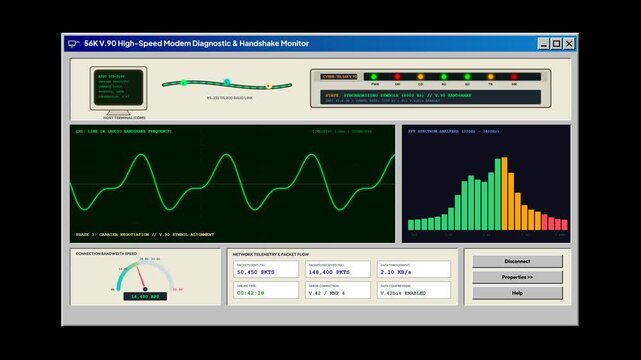
Task: Click the host terminal monitor icon
Action: pyautogui.click(x=119, y=90)
